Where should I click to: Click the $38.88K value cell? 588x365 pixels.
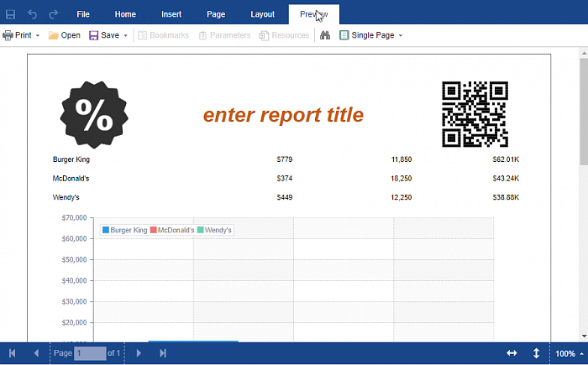point(506,197)
